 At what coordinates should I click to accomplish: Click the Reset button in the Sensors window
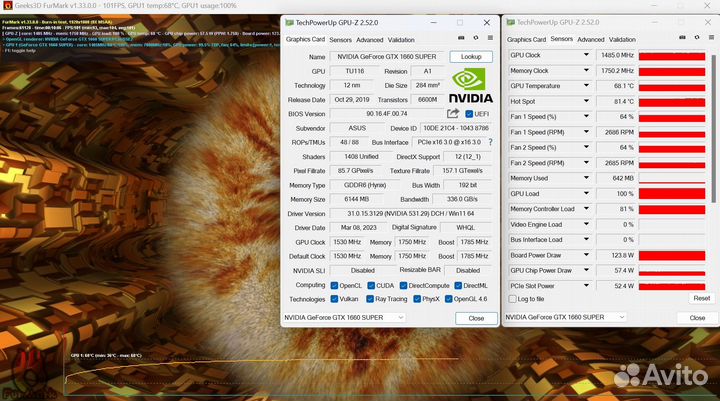702,299
